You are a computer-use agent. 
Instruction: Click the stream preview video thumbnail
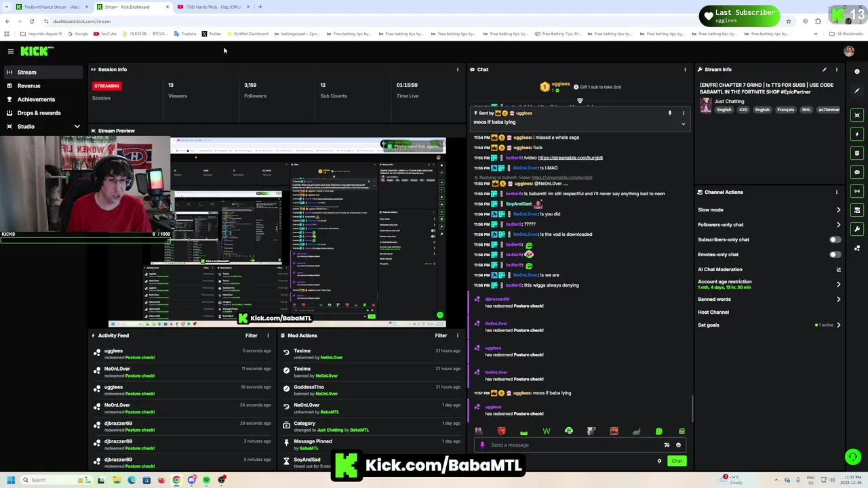[277, 232]
